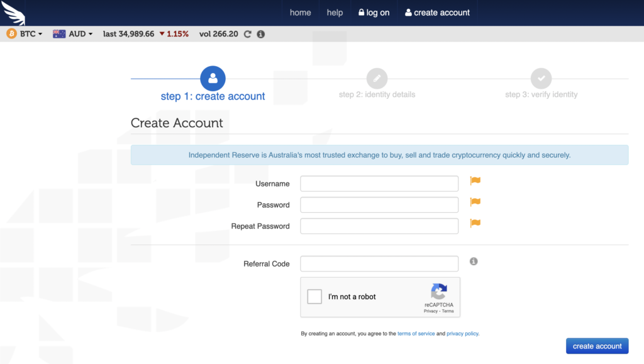Click the step 3 checkmark circle icon
The image size is (644, 364).
tap(541, 78)
